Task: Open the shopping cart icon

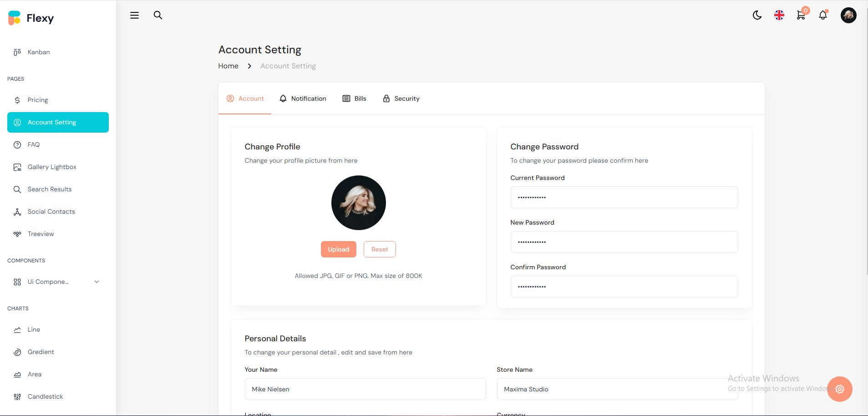Action: 801,15
